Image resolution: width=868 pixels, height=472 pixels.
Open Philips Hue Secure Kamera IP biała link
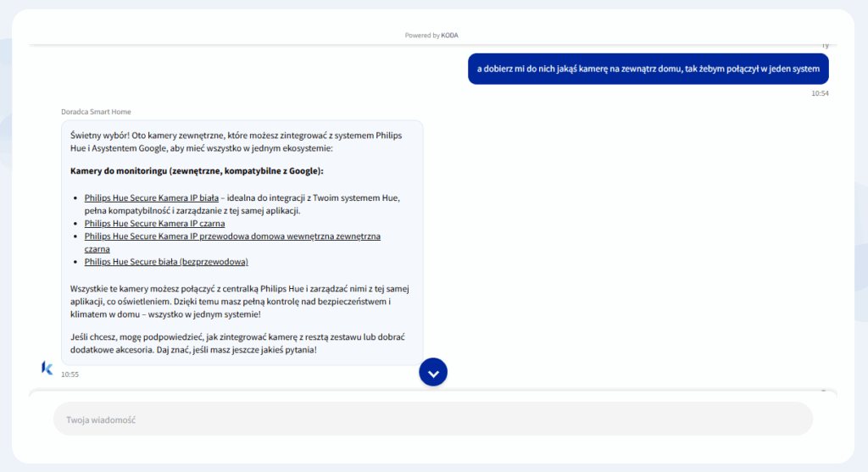click(151, 197)
